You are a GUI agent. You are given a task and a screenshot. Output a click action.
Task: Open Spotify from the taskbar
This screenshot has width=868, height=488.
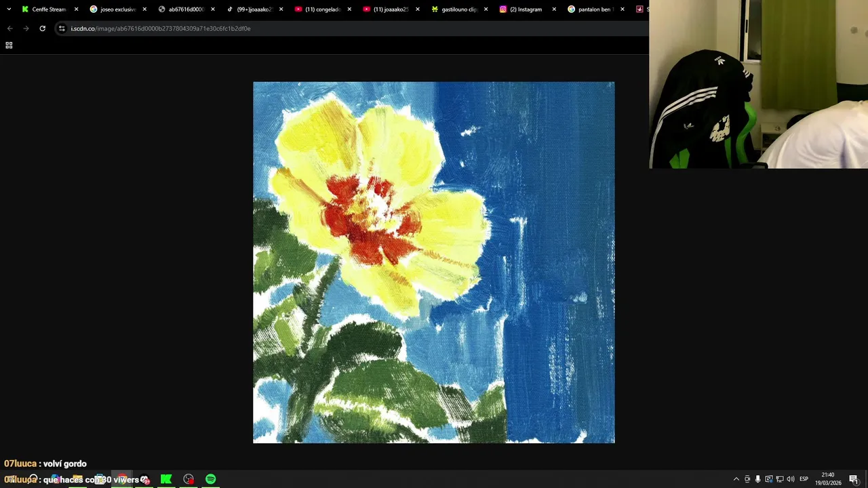(x=211, y=479)
